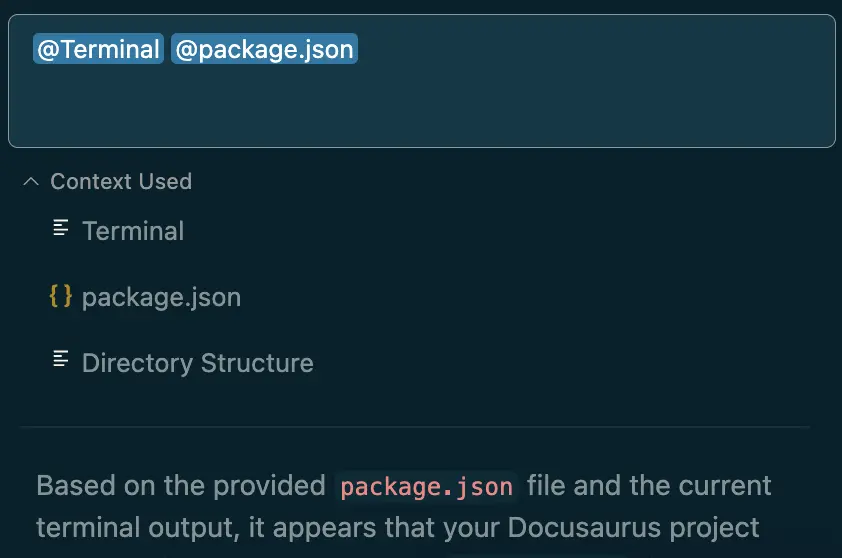Click the curly braces icon beside package.json
This screenshot has height=558, width=842.
pyautogui.click(x=61, y=296)
